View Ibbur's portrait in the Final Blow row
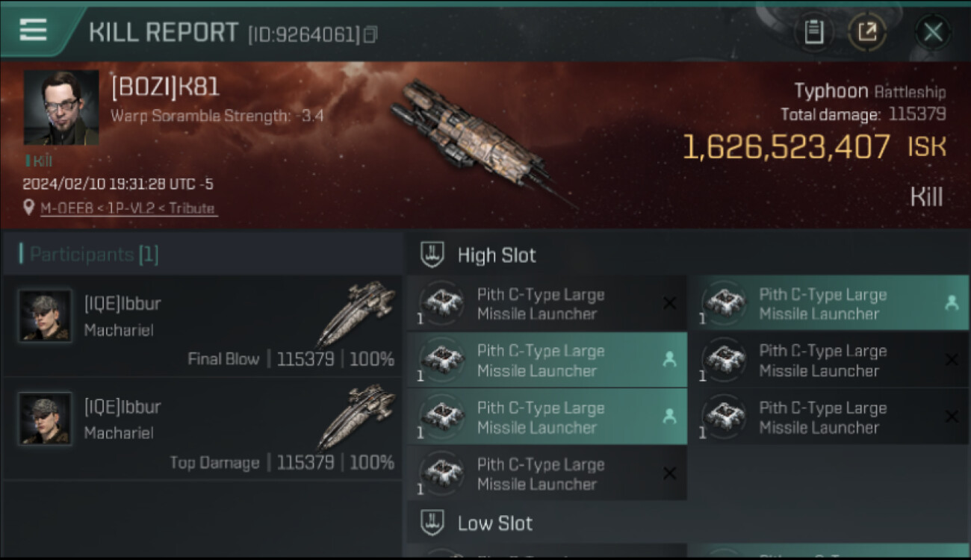Image resolution: width=971 pixels, height=560 pixels. pos(46,316)
